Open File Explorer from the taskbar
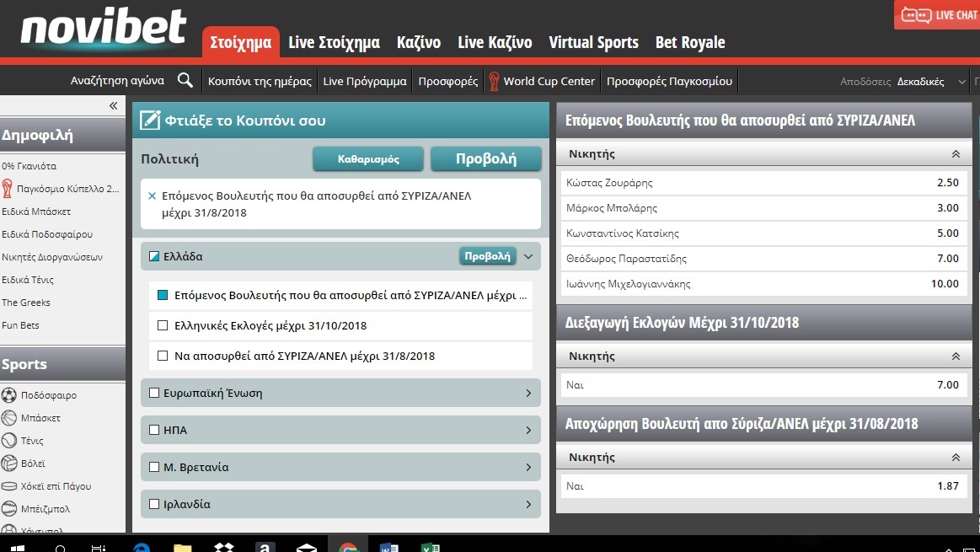Screen dimensions: 980x552 [x=183, y=548]
